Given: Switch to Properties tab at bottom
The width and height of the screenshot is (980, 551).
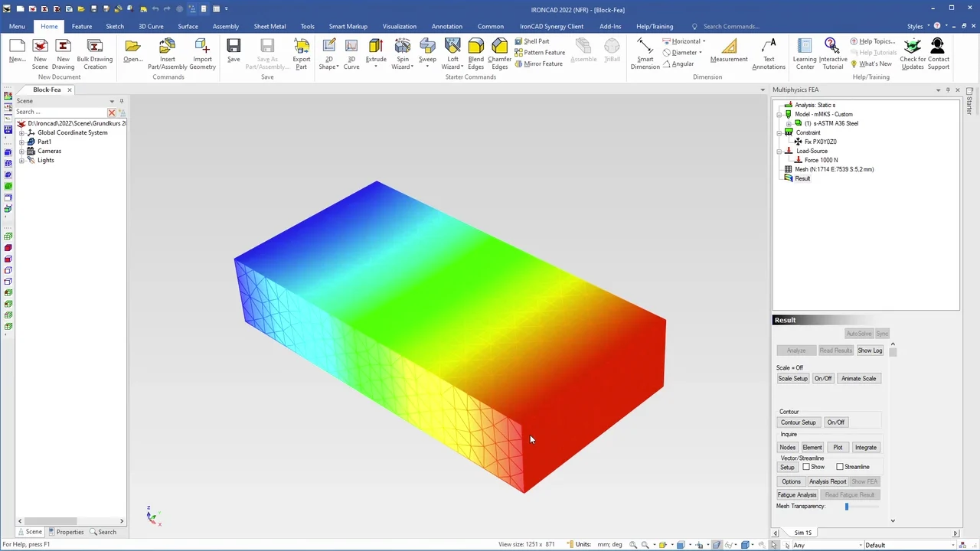Looking at the screenshot, I should click(66, 532).
